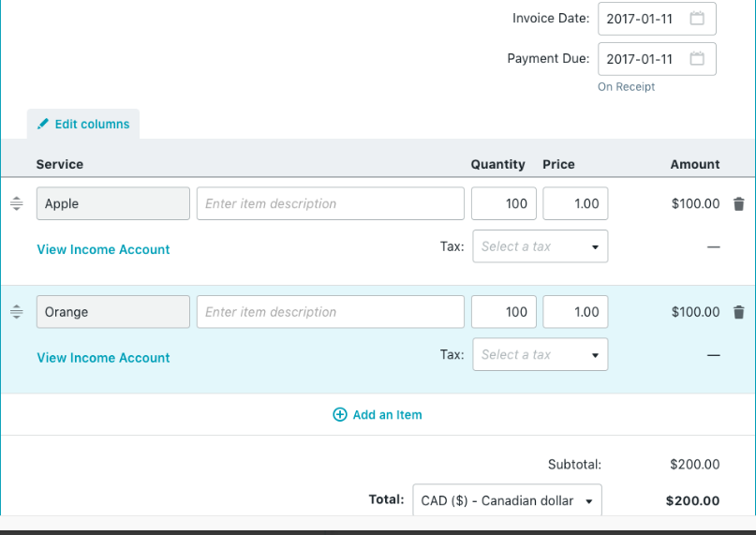Screen dimensions: 756x535
Task: Click the Subtotal $200.00 value
Action: [x=695, y=464]
